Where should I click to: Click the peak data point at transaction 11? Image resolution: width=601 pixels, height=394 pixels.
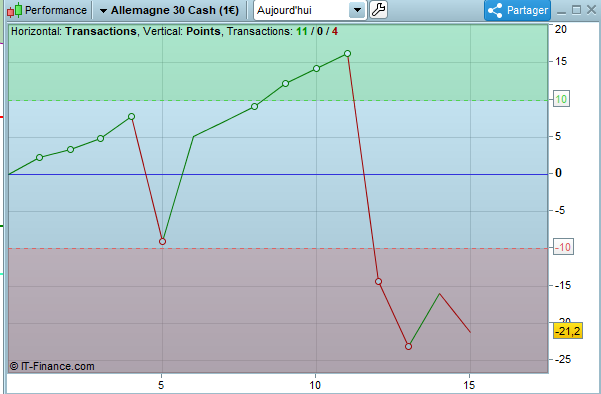pyautogui.click(x=347, y=54)
